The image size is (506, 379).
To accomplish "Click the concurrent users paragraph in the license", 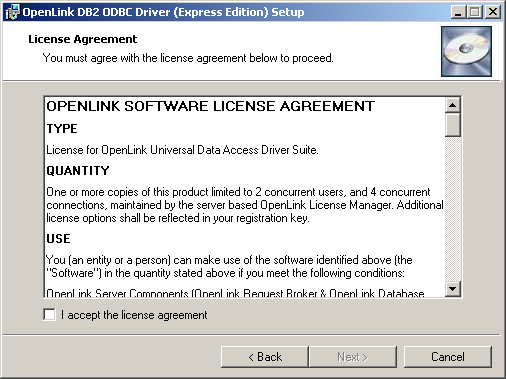I will (245, 205).
